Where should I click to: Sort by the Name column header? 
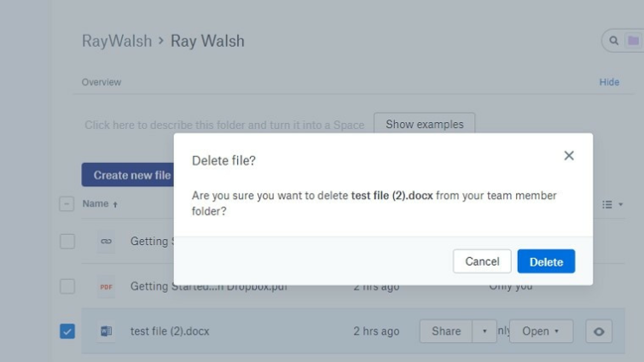coord(96,204)
